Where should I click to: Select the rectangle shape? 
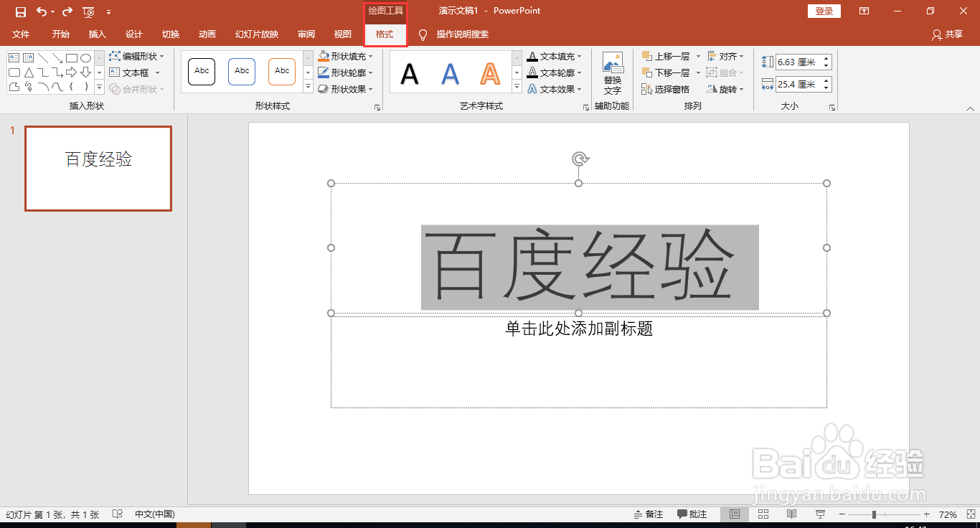(x=72, y=57)
